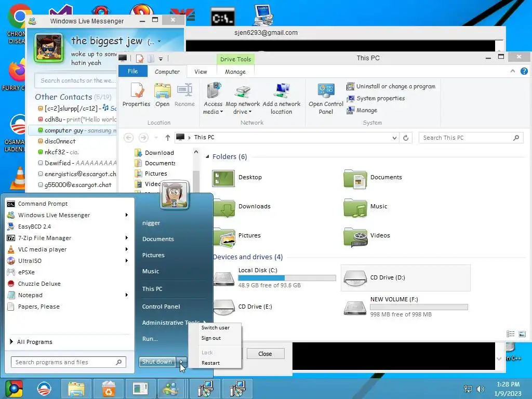Viewport: 532px width, 399px height.
Task: Open the Desktop folder in This PC
Action: [237, 178]
